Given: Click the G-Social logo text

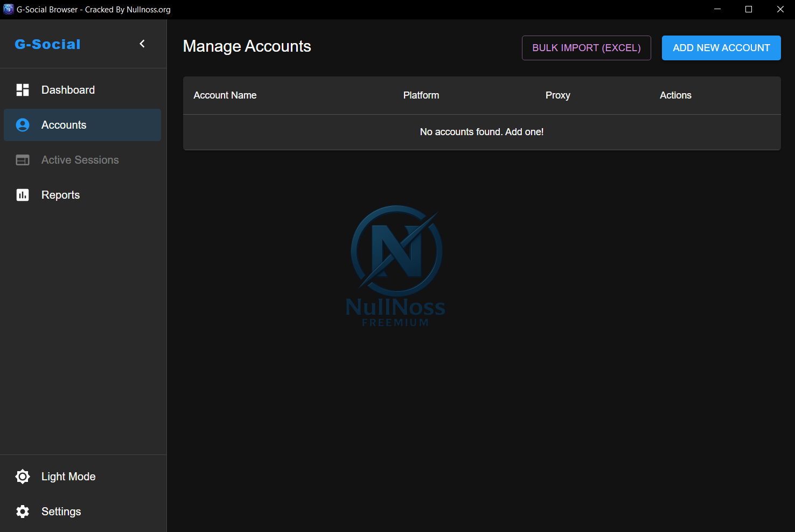Looking at the screenshot, I should tap(47, 44).
